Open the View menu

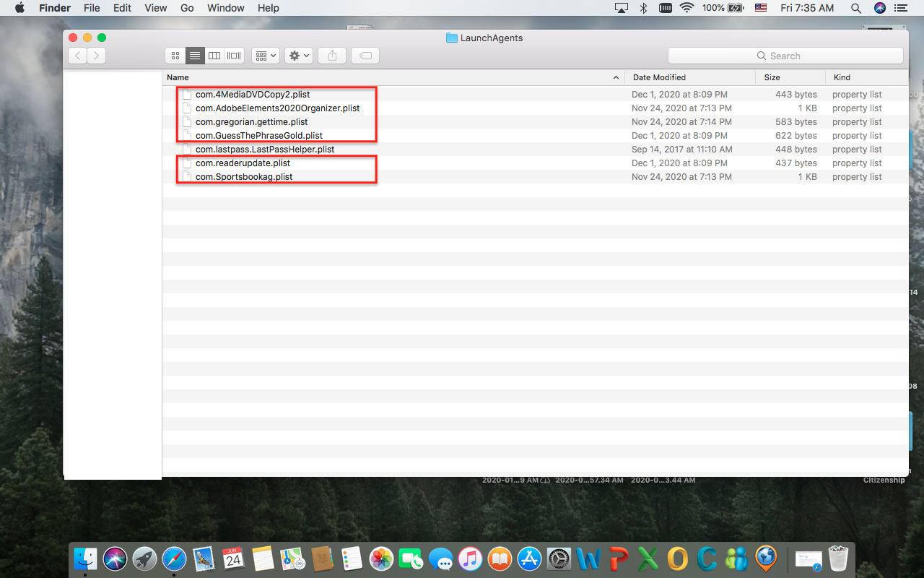[x=156, y=8]
